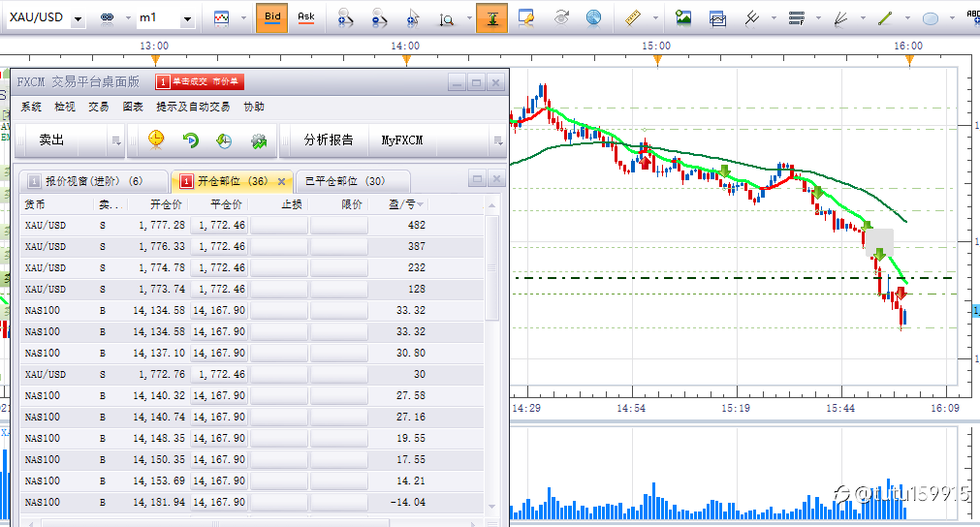Click the gear with green arrow icon
This screenshot has height=527, width=980.
tap(258, 140)
